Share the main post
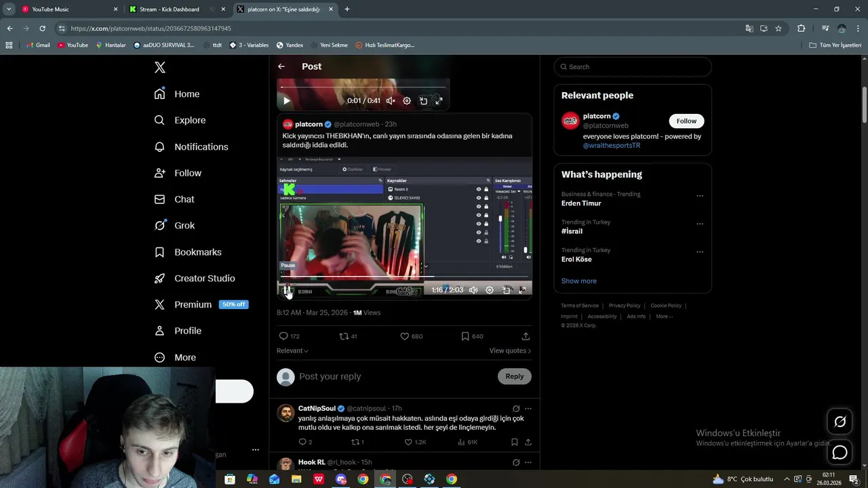 (x=526, y=336)
